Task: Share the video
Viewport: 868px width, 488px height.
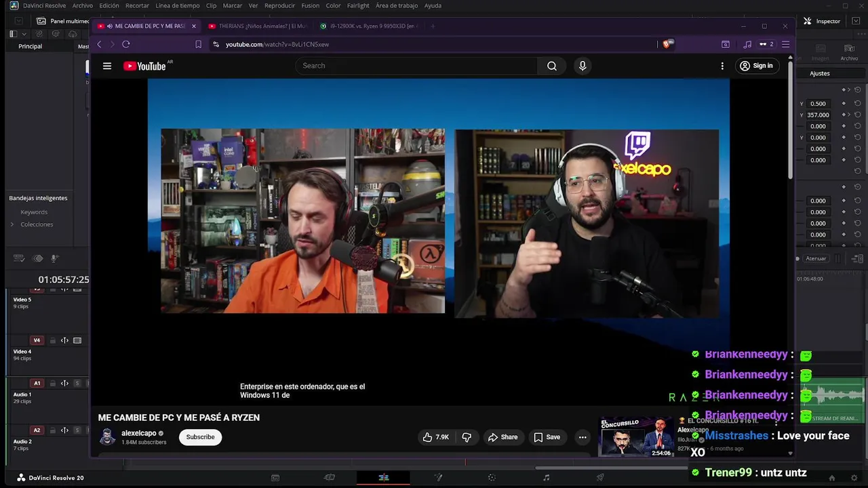Action: coord(502,437)
